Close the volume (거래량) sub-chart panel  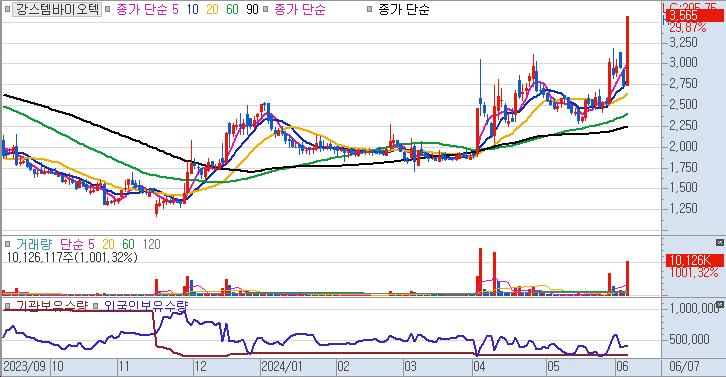pyautogui.click(x=719, y=243)
